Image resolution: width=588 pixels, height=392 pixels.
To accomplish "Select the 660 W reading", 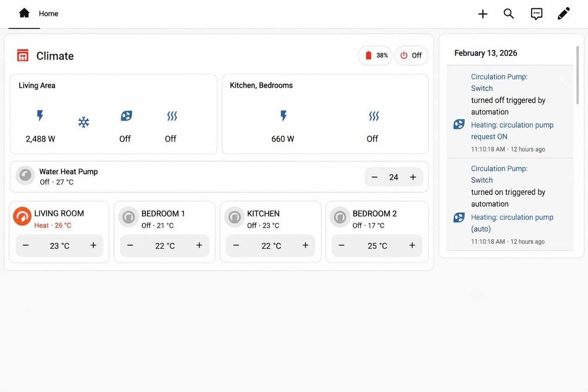I will (x=283, y=139).
